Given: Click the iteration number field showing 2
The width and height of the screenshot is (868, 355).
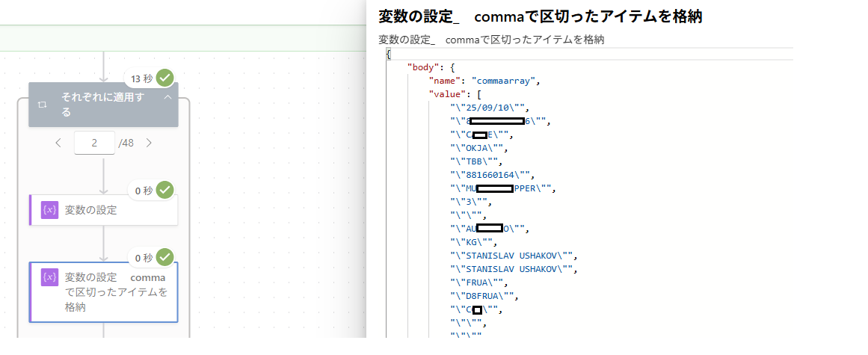Looking at the screenshot, I should 94,143.
